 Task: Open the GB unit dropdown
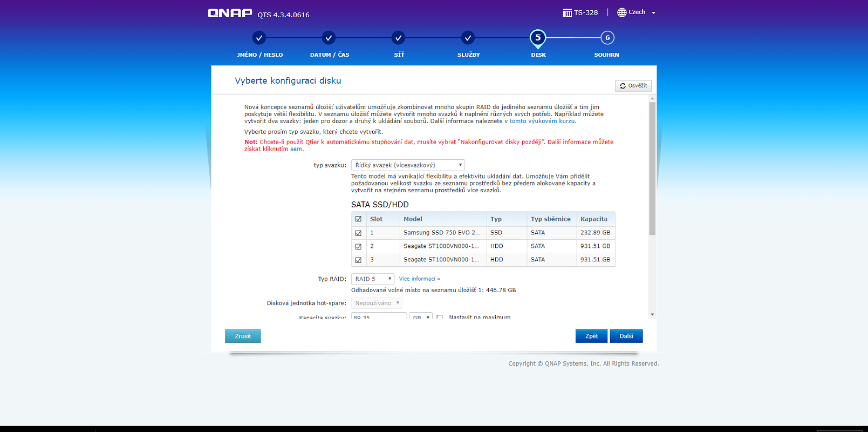[421, 315]
